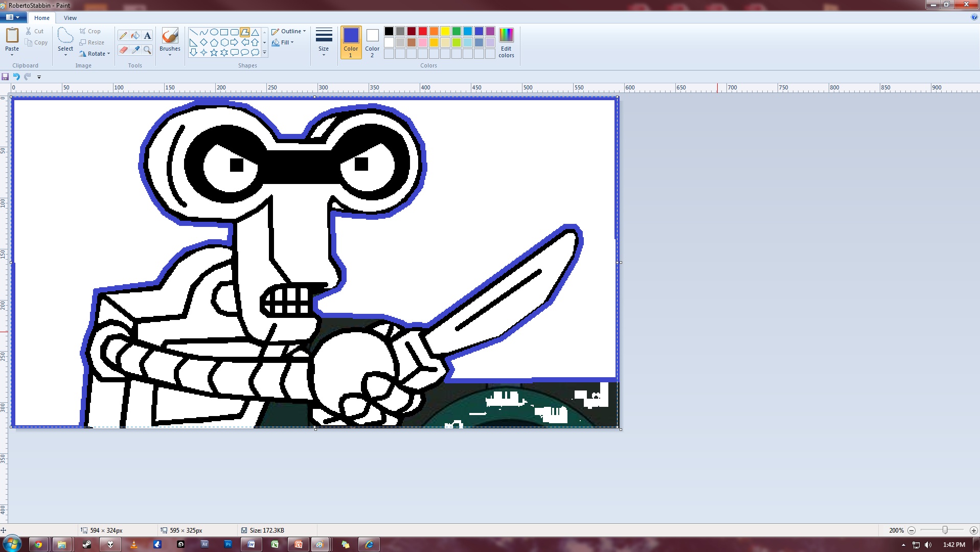Click the zoom in plus button

(973, 531)
